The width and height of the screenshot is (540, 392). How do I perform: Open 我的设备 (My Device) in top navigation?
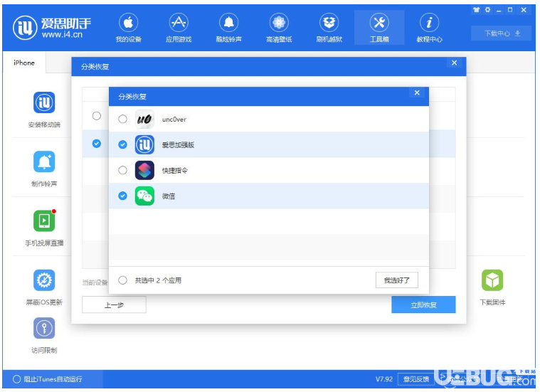[129, 28]
